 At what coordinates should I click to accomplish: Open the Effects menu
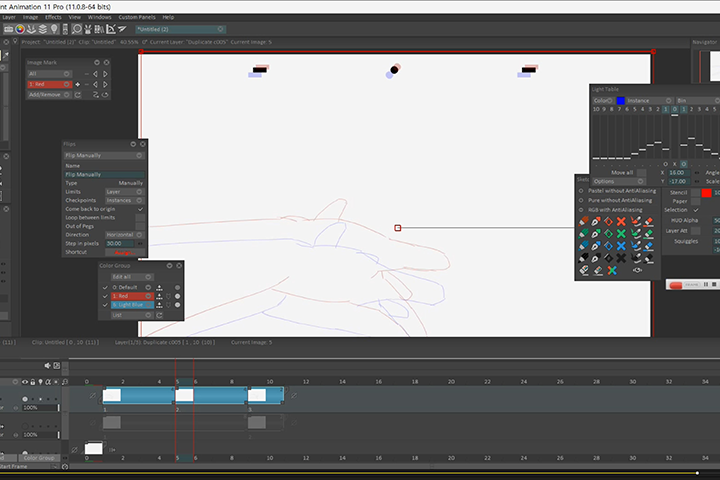pos(53,17)
